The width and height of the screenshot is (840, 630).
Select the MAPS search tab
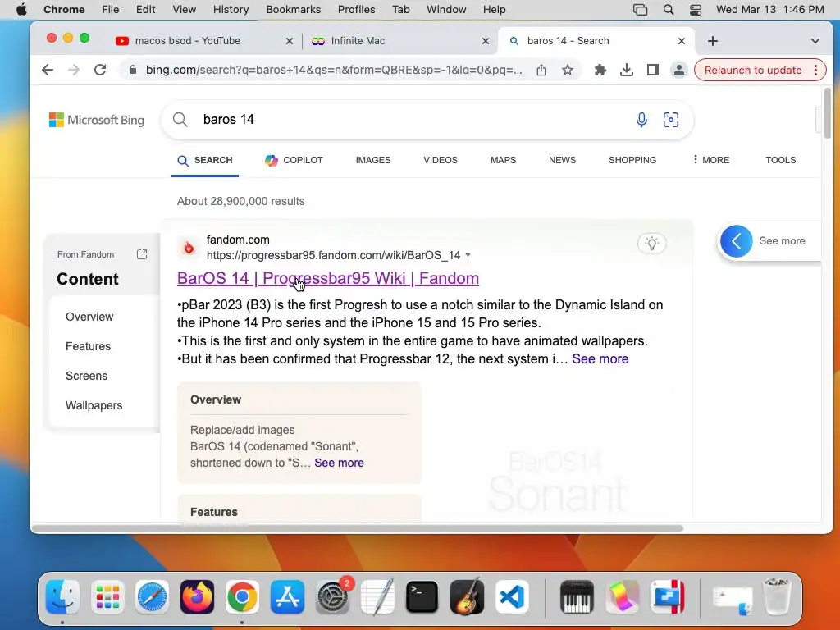(x=503, y=160)
